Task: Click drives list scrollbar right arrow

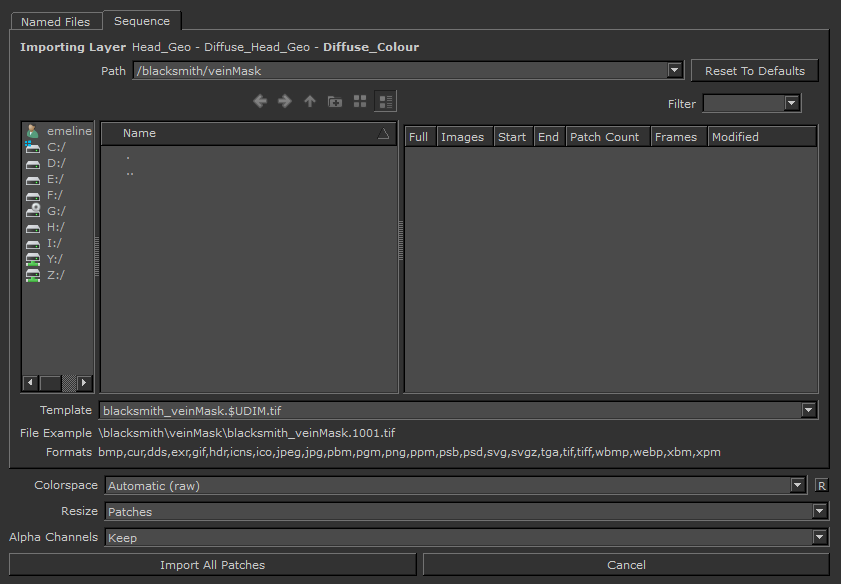Action: coord(84,383)
